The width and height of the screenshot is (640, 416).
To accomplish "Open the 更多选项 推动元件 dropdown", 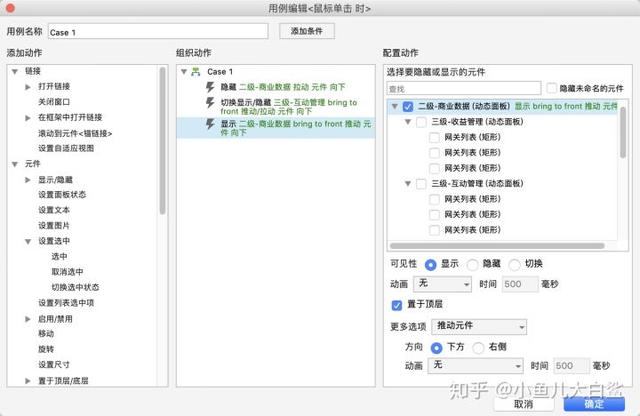I will click(479, 327).
